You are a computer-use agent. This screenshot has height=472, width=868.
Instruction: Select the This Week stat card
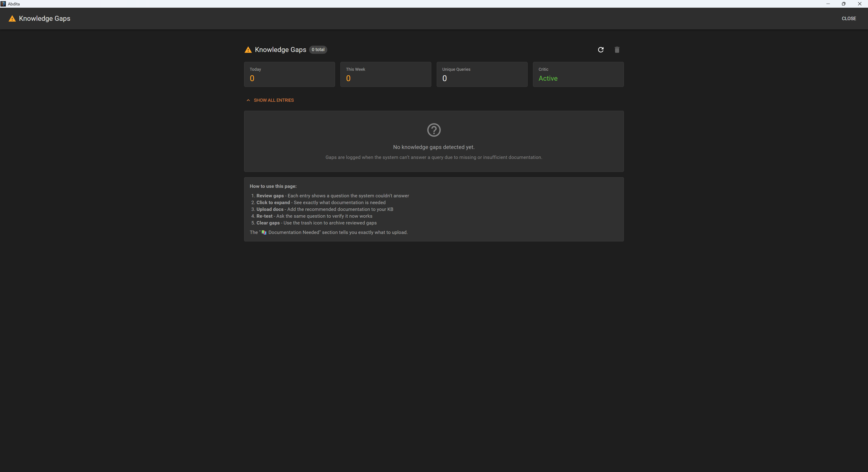click(x=385, y=74)
